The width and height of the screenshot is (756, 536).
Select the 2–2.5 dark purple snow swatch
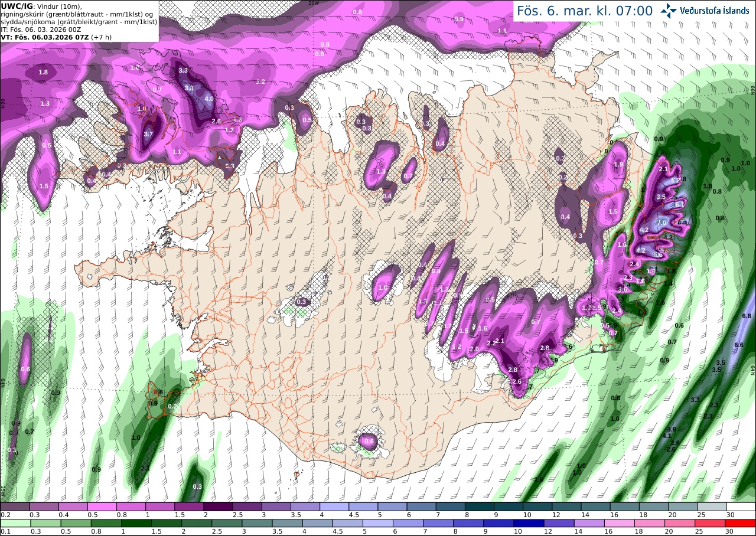pos(218,506)
